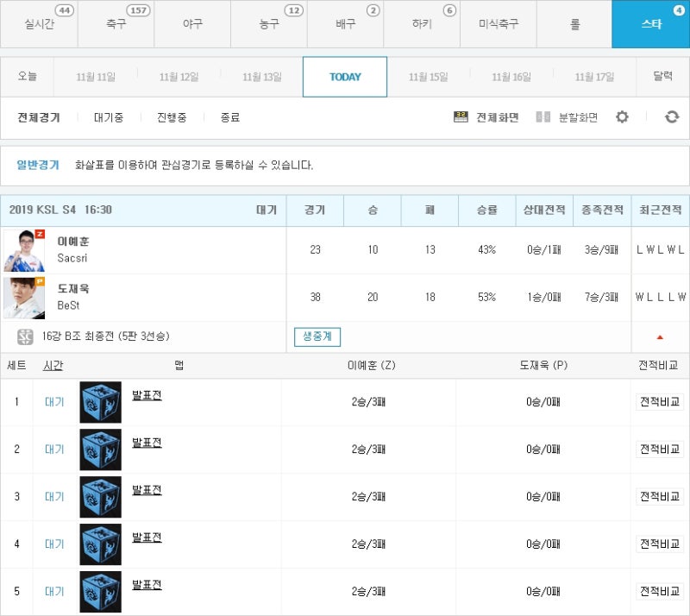Open set 1 map cube thumbnail
This screenshot has width=690, height=616.
click(100, 402)
